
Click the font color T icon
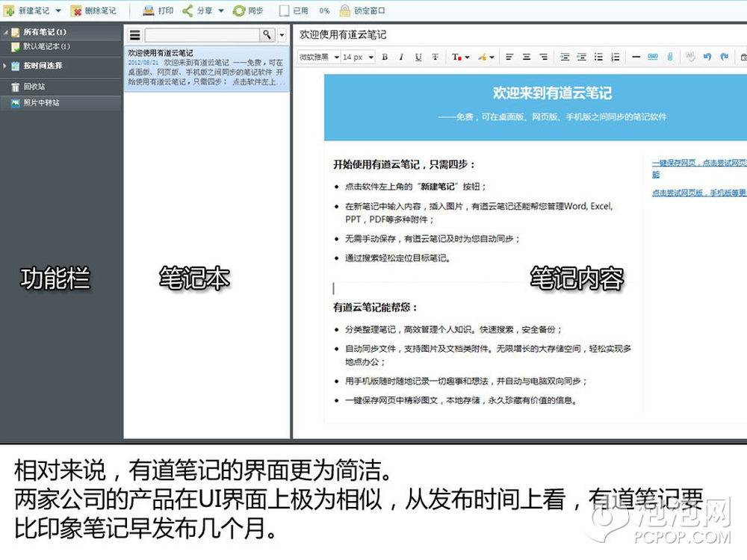[456, 57]
